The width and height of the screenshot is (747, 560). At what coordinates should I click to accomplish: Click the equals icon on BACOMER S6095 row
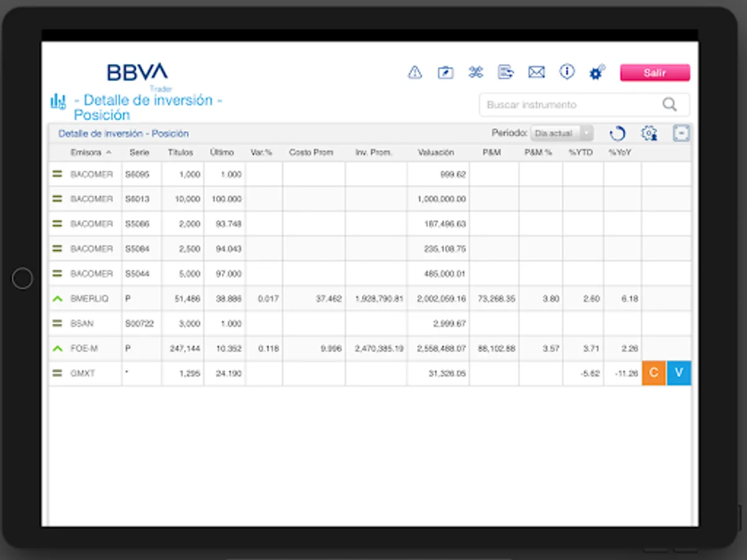[x=57, y=174]
